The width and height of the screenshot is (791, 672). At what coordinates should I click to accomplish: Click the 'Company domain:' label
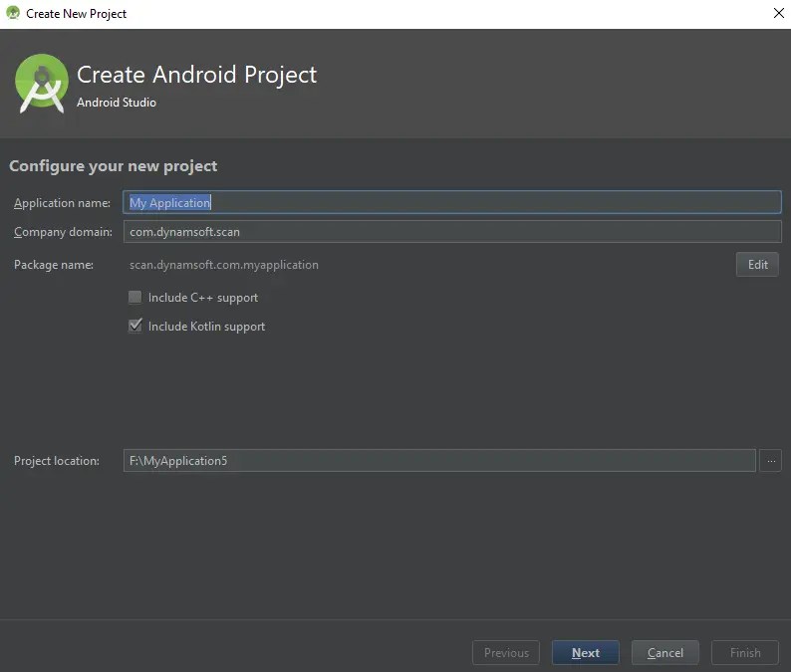[63, 232]
